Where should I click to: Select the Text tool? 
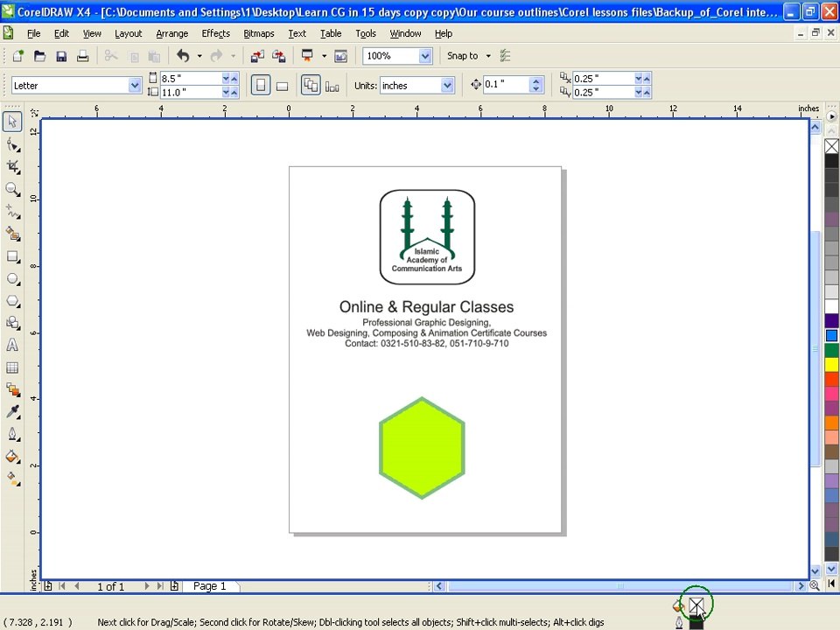(x=12, y=345)
